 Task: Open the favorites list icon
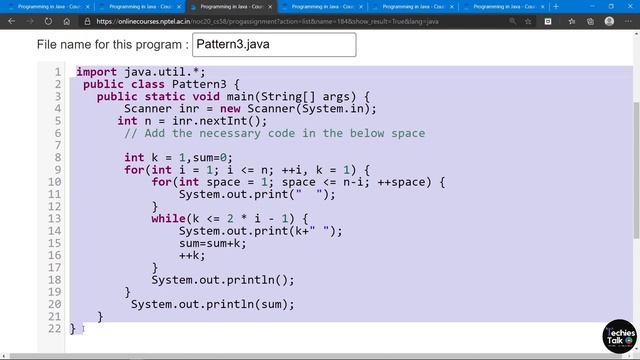pyautogui.click(x=571, y=21)
